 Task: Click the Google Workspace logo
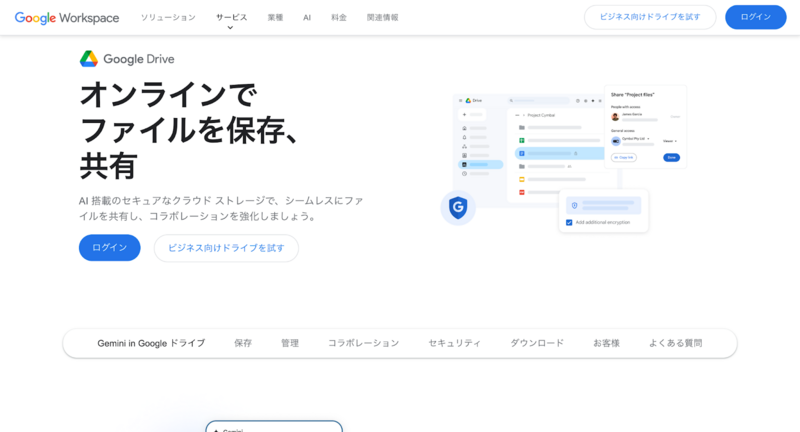(x=67, y=17)
